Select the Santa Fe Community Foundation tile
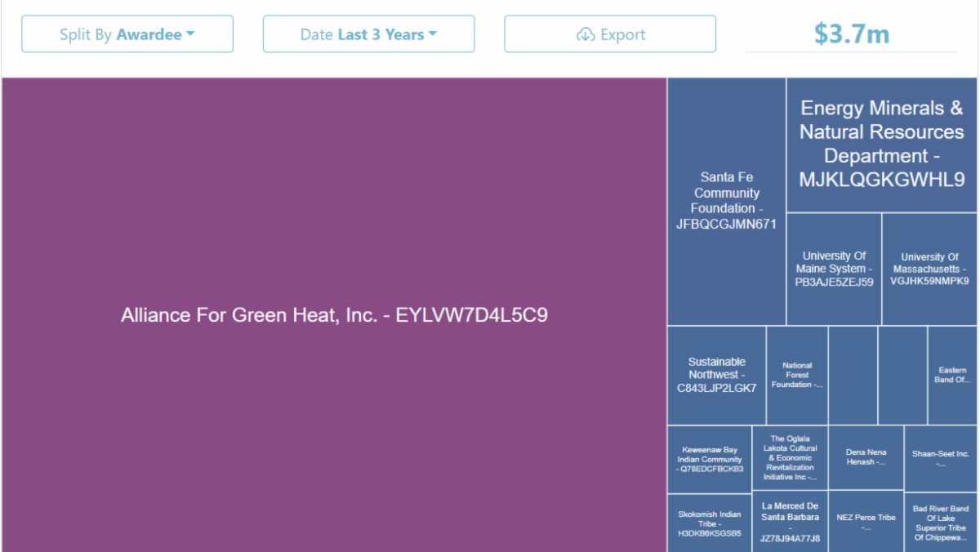 [726, 202]
